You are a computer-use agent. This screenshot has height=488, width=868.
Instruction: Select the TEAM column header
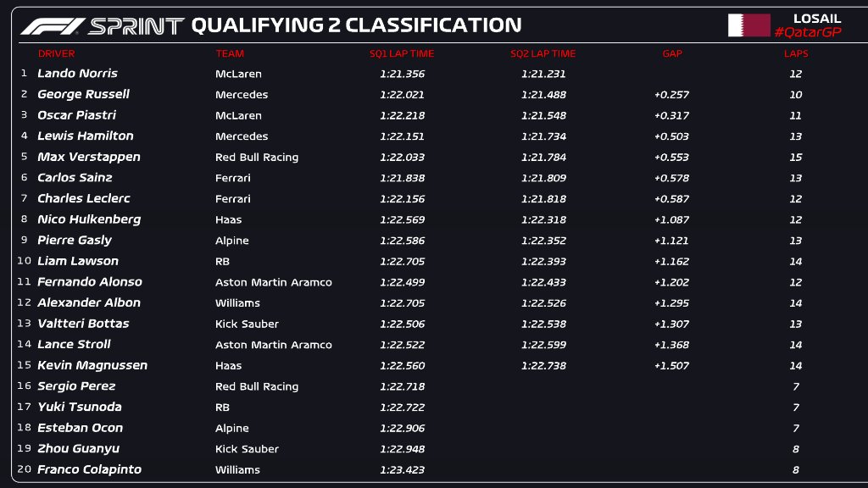230,53
